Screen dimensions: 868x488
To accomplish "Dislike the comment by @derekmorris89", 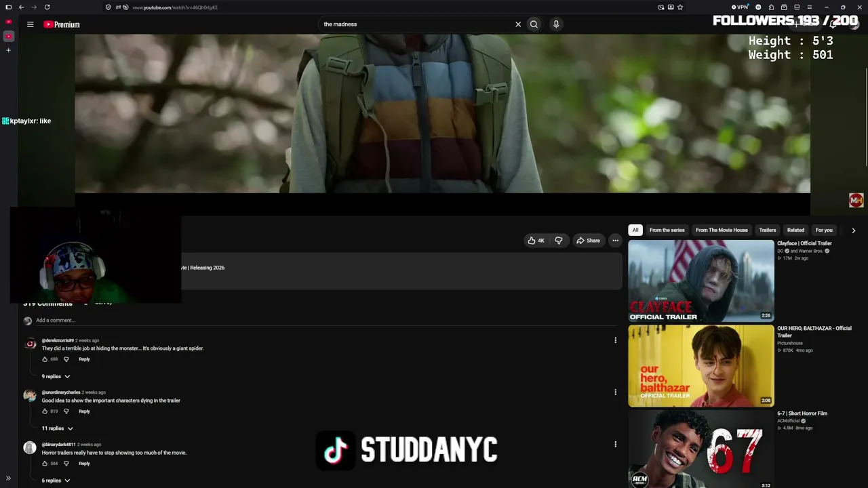I will pyautogui.click(x=66, y=359).
